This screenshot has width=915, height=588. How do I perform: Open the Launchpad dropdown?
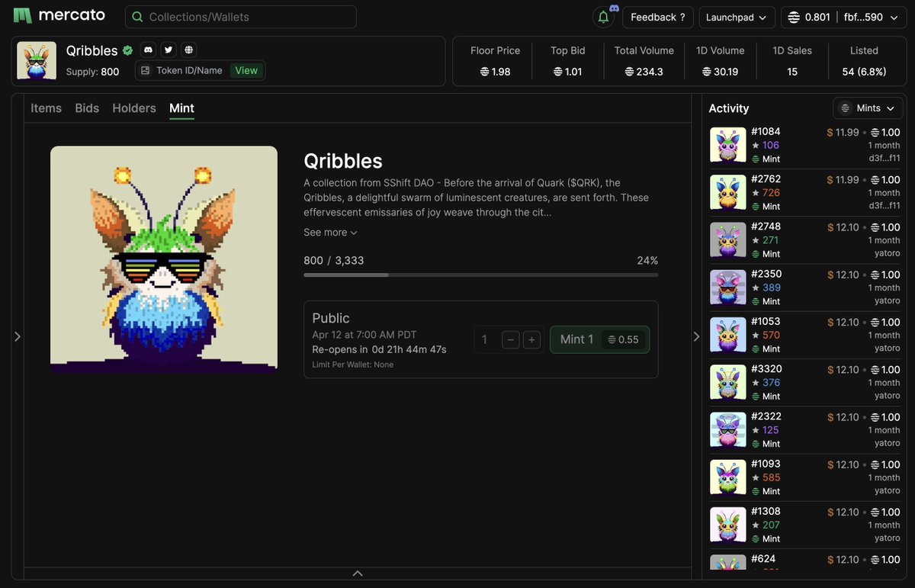[x=737, y=17]
